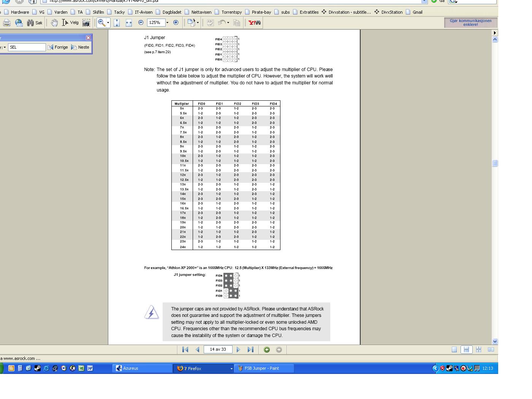Activate the Snapshot camera tool

click(x=86, y=23)
